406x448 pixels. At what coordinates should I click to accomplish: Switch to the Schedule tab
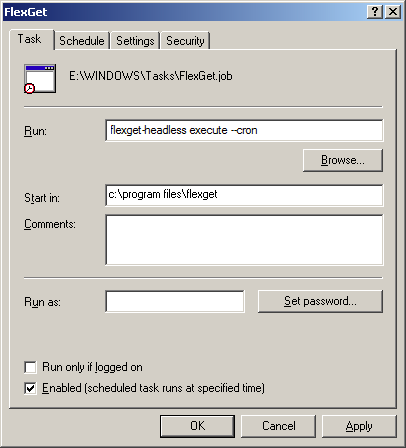tap(82, 41)
